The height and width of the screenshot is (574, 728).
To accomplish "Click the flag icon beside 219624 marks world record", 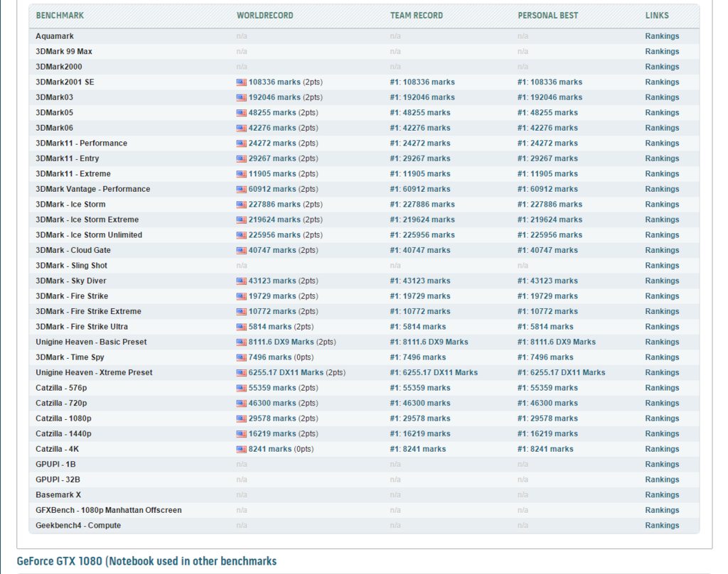I will (242, 220).
